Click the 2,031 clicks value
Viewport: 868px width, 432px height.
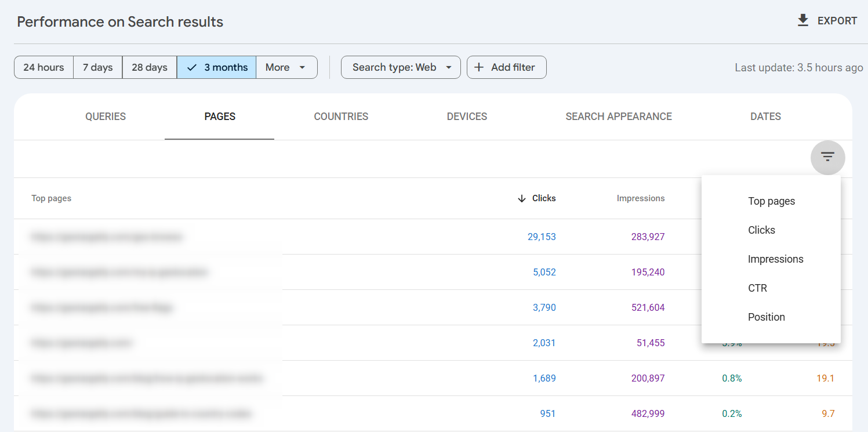[x=544, y=343]
